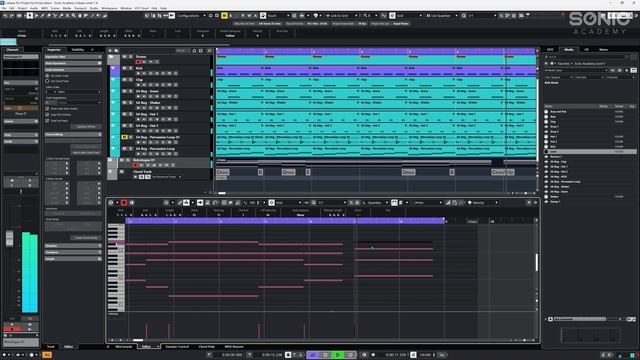Viewport: 640px width, 360px height.
Task: Mute the Clap track
Action: click(125, 80)
